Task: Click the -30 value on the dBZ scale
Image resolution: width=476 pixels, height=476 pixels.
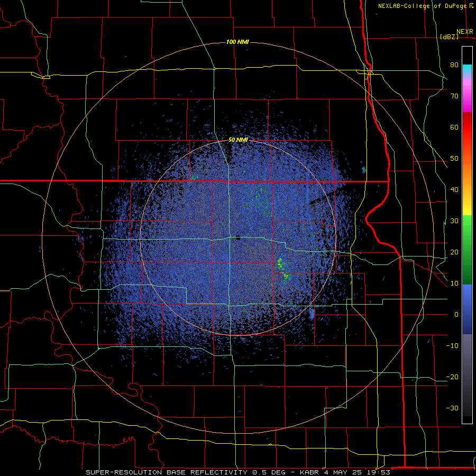Action: (452, 408)
